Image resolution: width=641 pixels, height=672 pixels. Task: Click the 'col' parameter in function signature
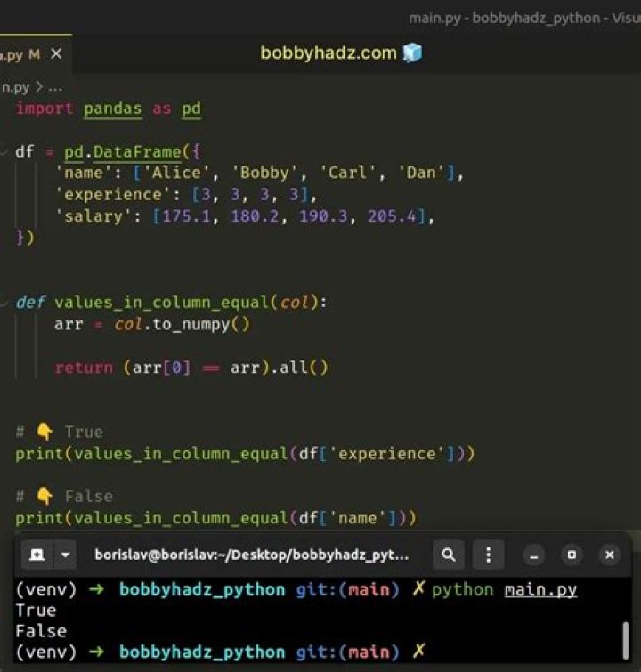294,303
